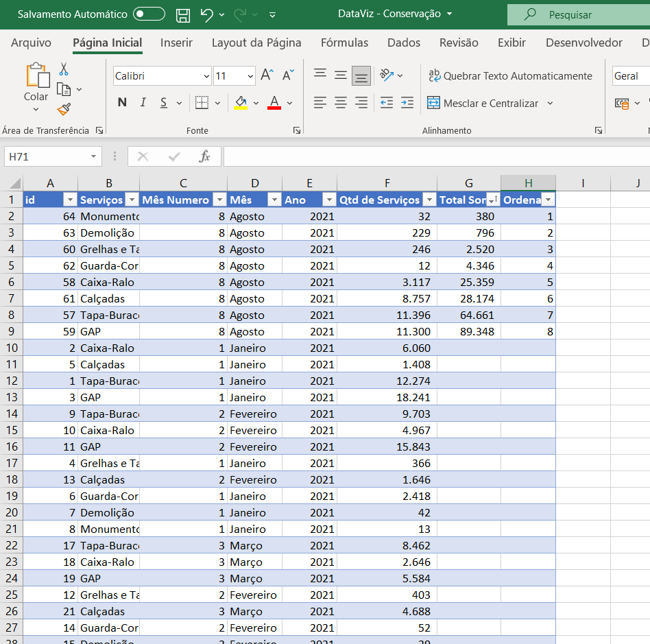Customize Quick Access Toolbar dropdown
This screenshot has width=650, height=644.
pyautogui.click(x=272, y=15)
